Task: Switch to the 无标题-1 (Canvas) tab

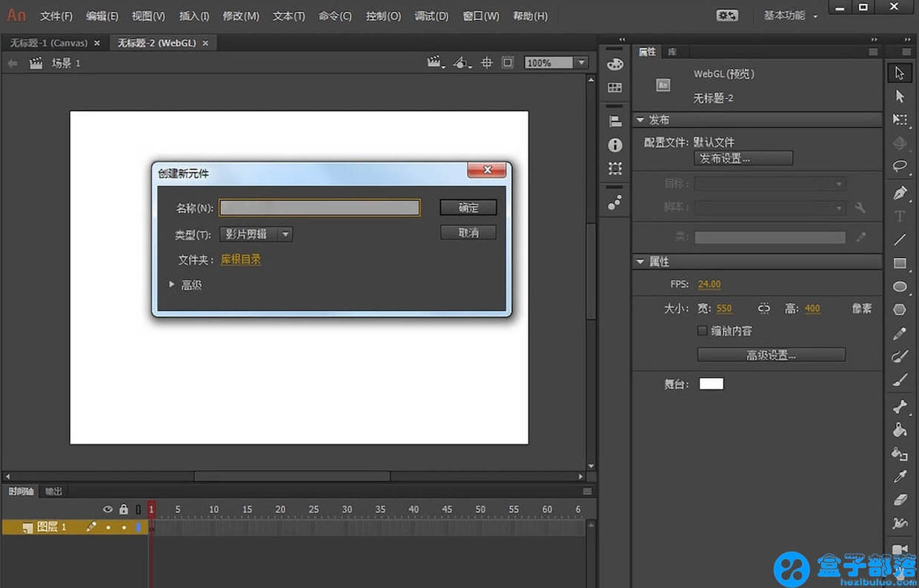Action: point(49,43)
